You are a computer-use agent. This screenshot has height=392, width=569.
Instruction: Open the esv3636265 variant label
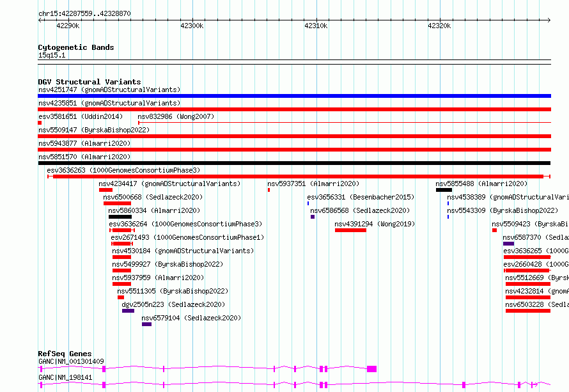coord(536,251)
